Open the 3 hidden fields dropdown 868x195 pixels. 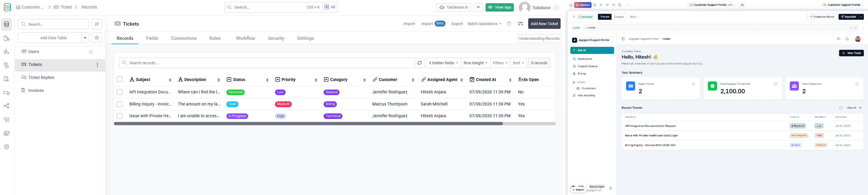coord(443,63)
